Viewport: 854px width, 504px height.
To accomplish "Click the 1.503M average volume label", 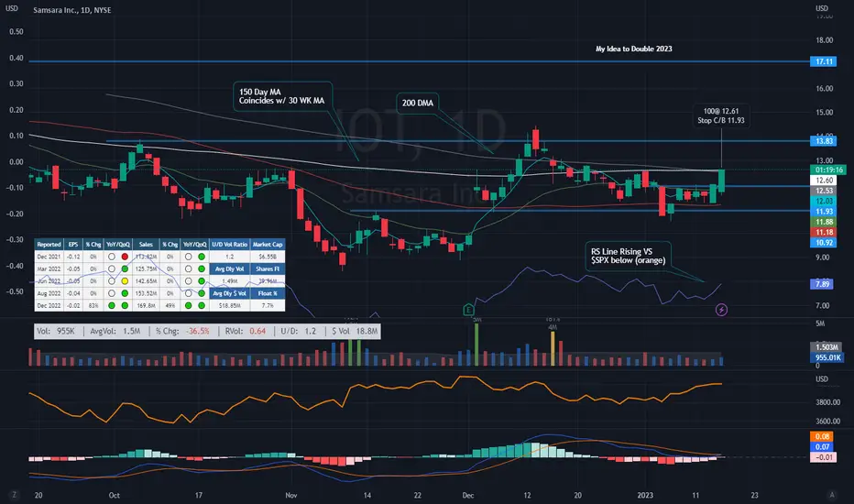I will pyautogui.click(x=827, y=347).
